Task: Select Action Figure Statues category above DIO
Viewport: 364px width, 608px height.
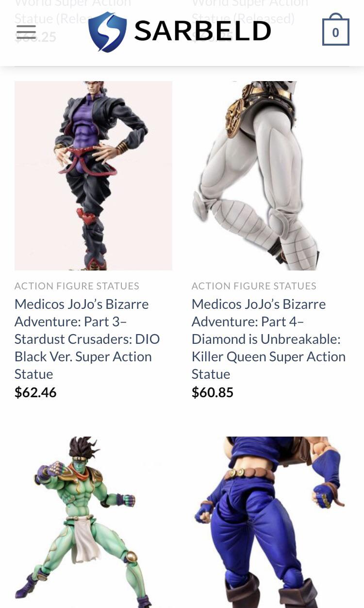Action: pos(77,286)
